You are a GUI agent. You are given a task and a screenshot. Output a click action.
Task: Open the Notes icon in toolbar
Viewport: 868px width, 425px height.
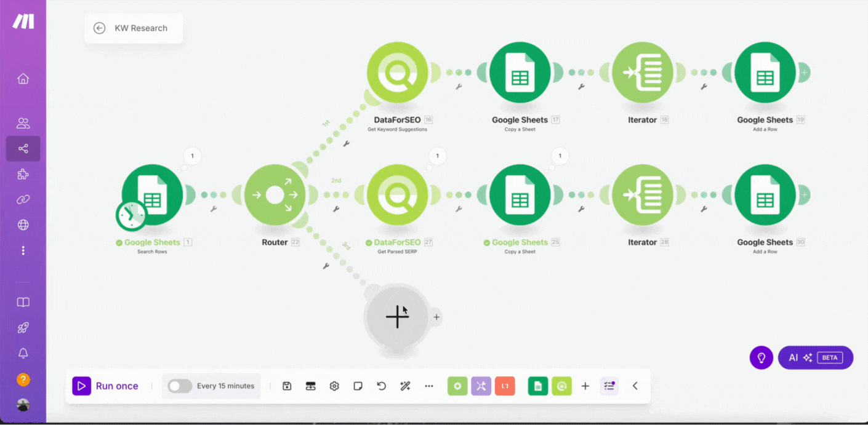tap(358, 386)
